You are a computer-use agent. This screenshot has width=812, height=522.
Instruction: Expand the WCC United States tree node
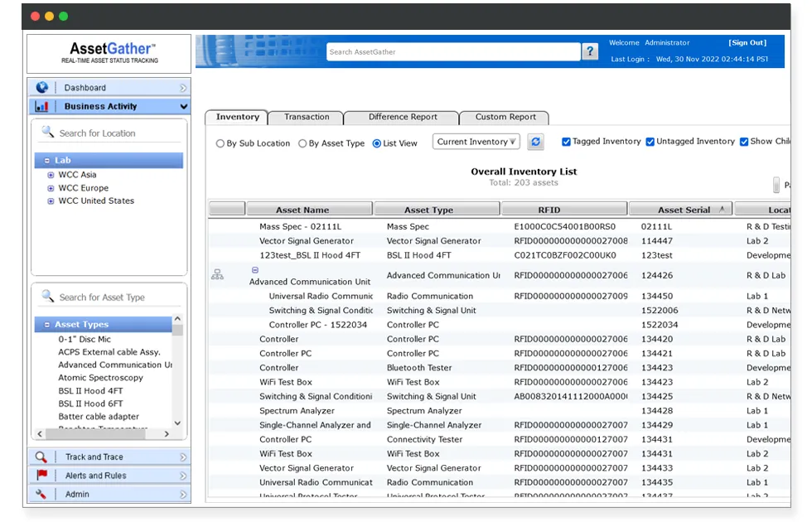point(51,201)
